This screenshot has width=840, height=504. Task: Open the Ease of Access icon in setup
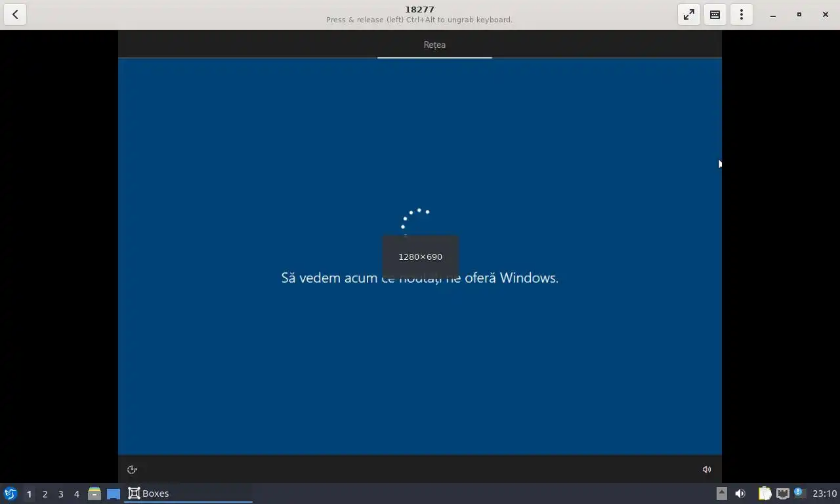coord(132,469)
